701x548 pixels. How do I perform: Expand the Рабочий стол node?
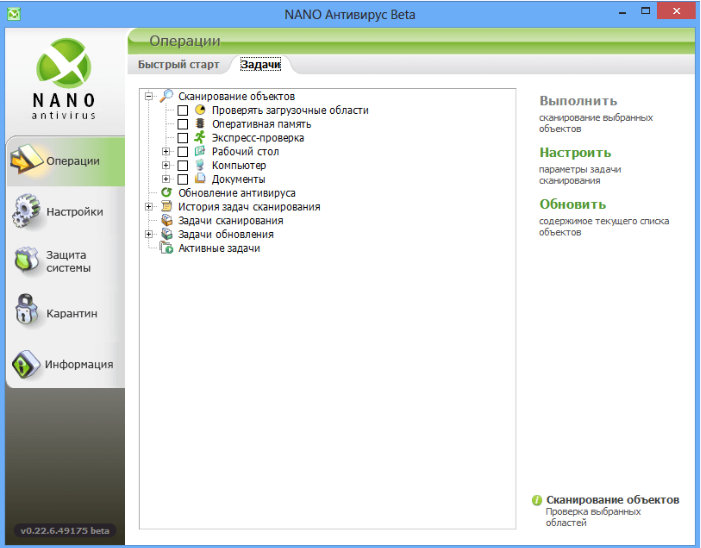[x=166, y=152]
